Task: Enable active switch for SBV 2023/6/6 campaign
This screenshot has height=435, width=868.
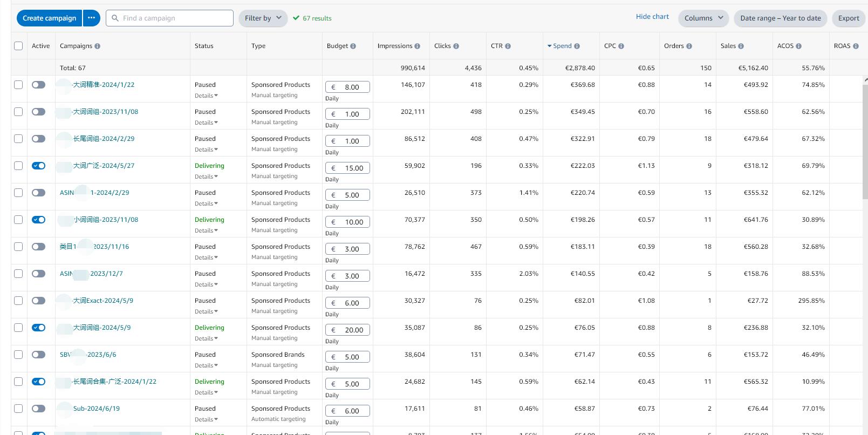Action: 38,355
